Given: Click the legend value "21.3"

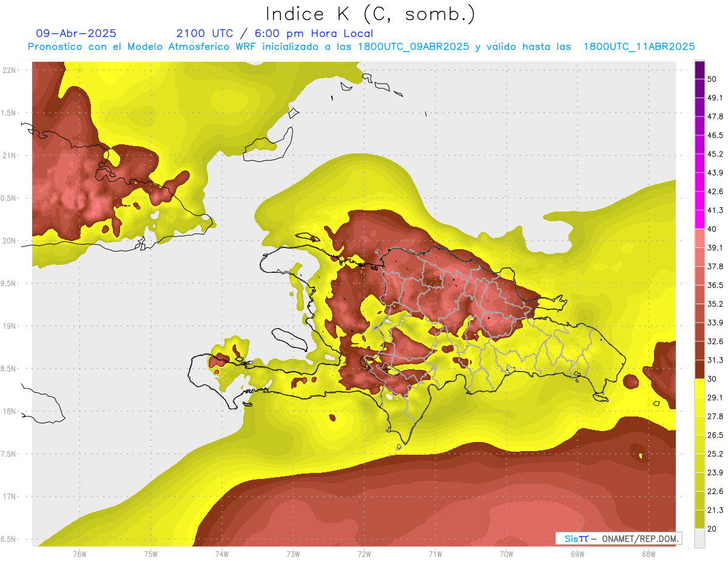Looking at the screenshot, I should click(715, 510).
